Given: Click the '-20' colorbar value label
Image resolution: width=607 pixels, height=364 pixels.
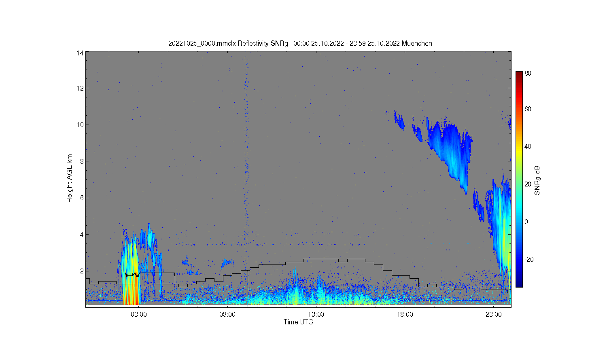Looking at the screenshot, I should tap(529, 259).
